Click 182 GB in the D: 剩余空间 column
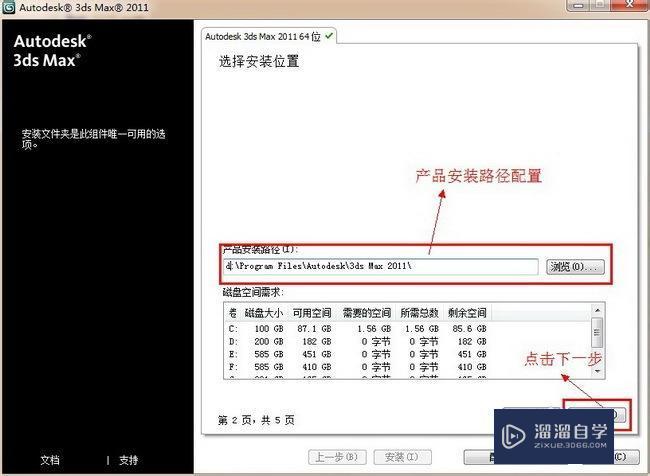650x476 pixels. [x=472, y=342]
